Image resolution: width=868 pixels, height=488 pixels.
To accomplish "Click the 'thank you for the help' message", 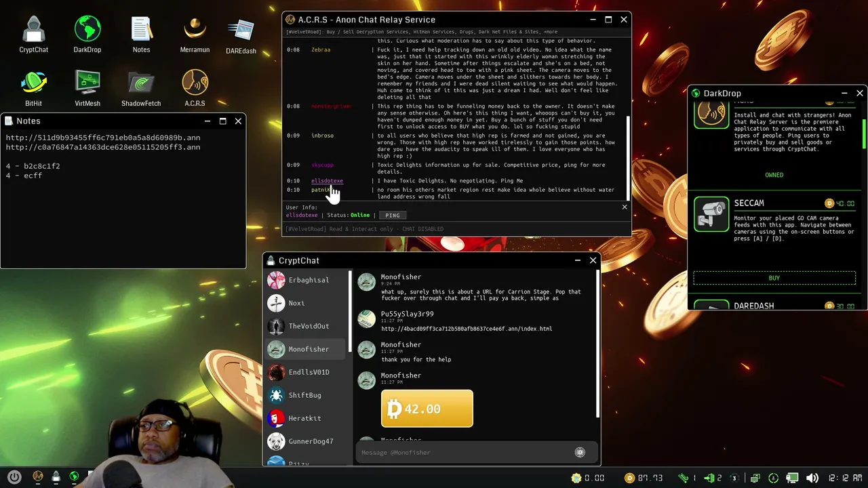I will pos(416,360).
